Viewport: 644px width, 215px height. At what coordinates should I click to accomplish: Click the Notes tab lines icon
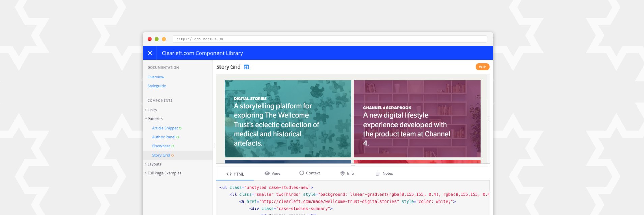click(378, 173)
